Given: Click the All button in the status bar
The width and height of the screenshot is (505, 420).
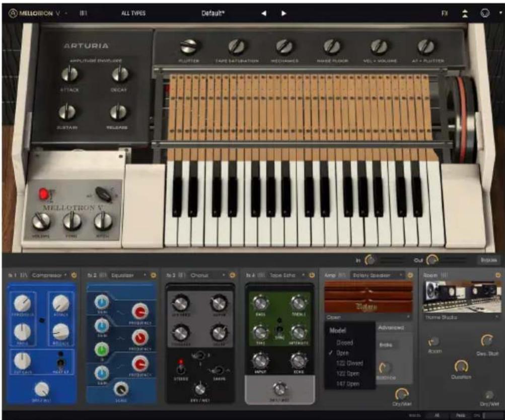Looking at the screenshot, I should [x=437, y=415].
